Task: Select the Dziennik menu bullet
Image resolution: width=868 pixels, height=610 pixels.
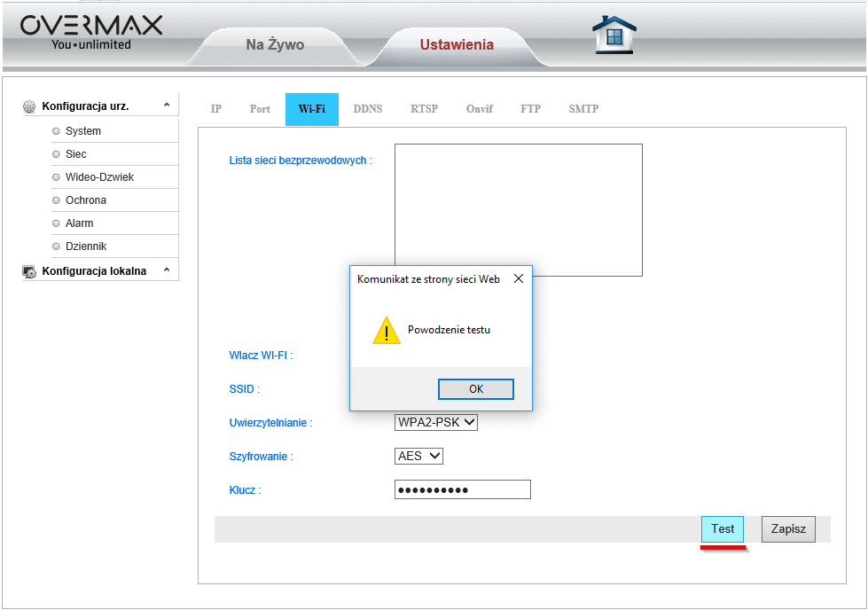Action: (x=56, y=246)
